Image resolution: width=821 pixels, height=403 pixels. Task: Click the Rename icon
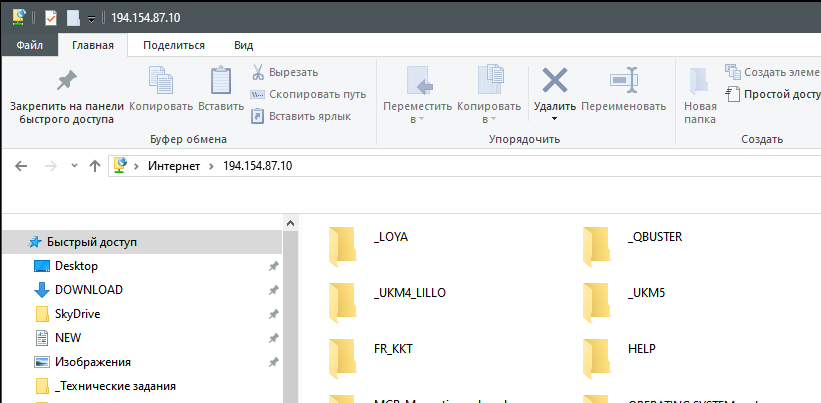pyautogui.click(x=623, y=82)
